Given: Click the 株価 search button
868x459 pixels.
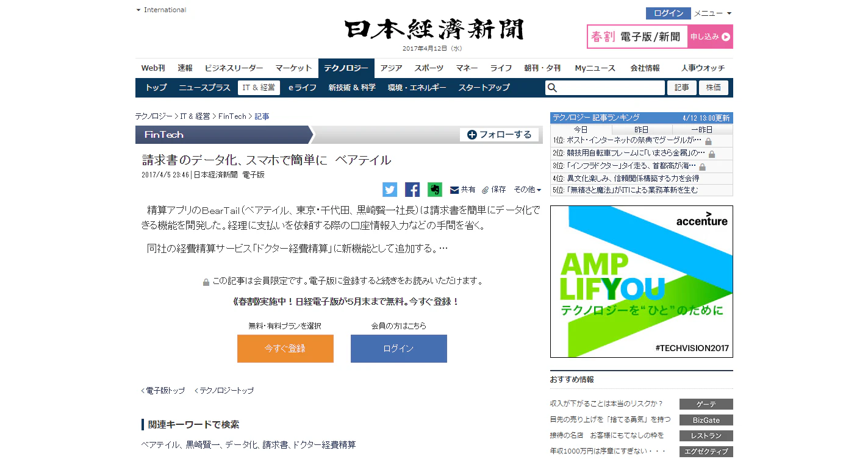Looking at the screenshot, I should coord(714,88).
